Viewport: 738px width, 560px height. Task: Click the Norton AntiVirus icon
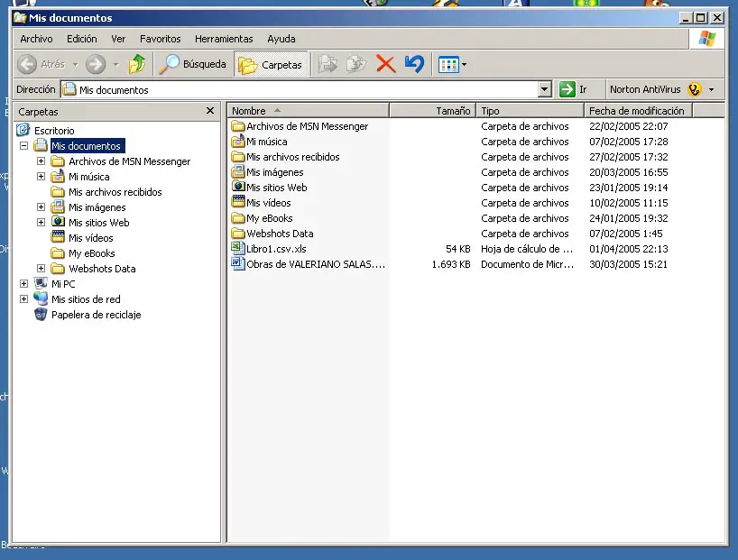pos(694,89)
